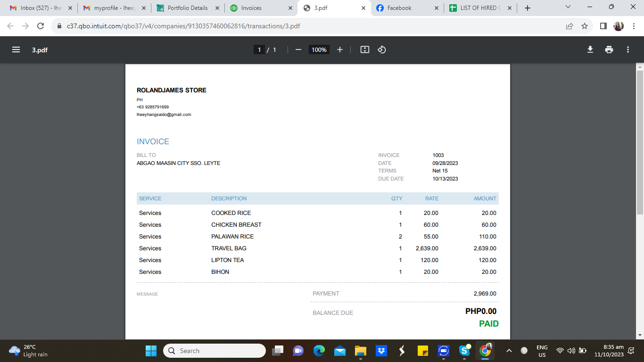This screenshot has height=362, width=644.
Task: Open the tab search dropdown arrow
Action: click(x=568, y=7)
